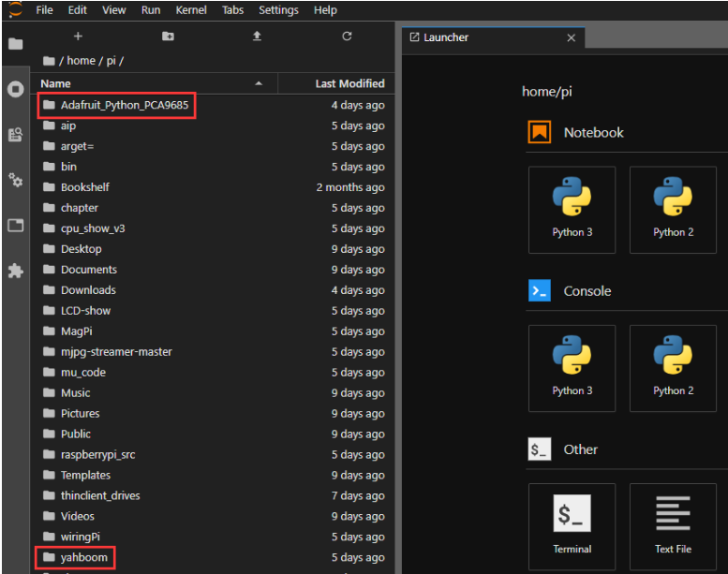
Task: Select the Downloads folder
Action: 213,290
